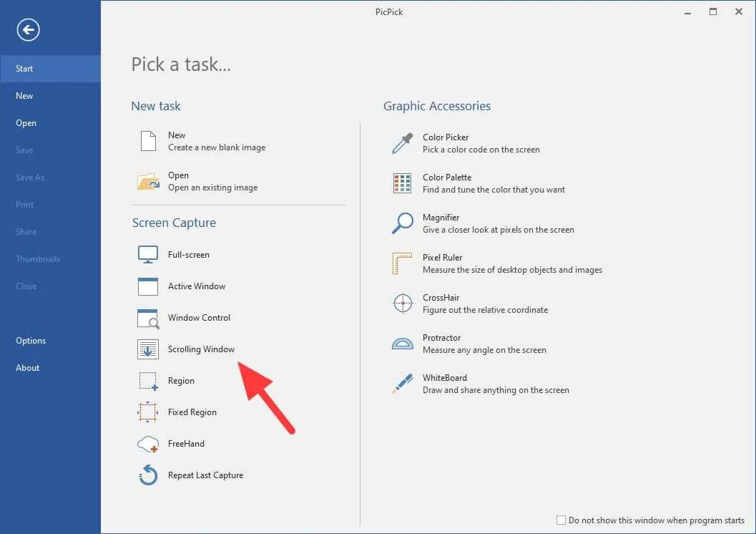Click the Region dashed-square icon
The width and height of the screenshot is (756, 534).
[148, 381]
